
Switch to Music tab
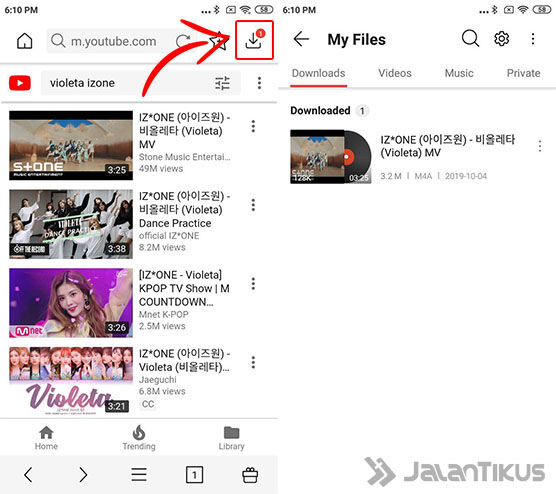pyautogui.click(x=459, y=73)
